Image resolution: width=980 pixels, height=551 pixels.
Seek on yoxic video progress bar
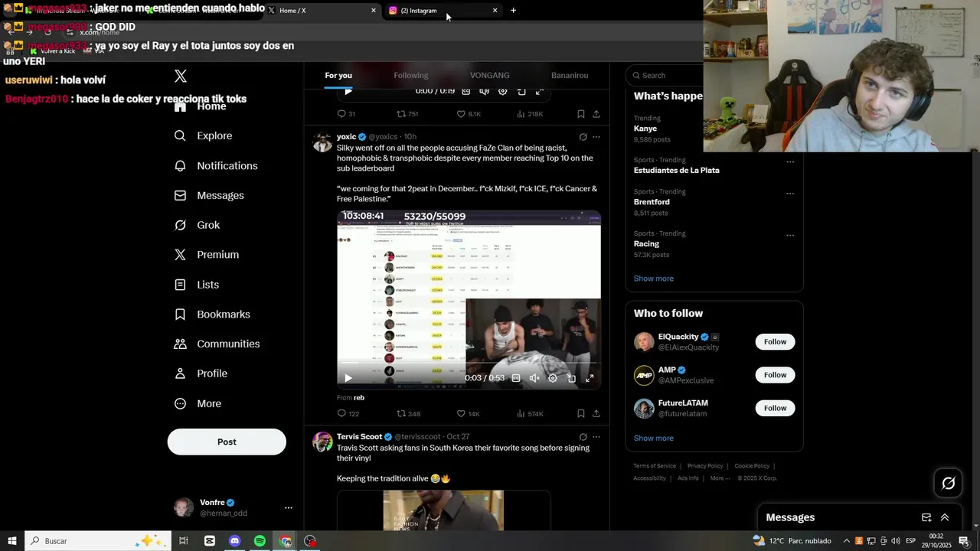(469, 363)
